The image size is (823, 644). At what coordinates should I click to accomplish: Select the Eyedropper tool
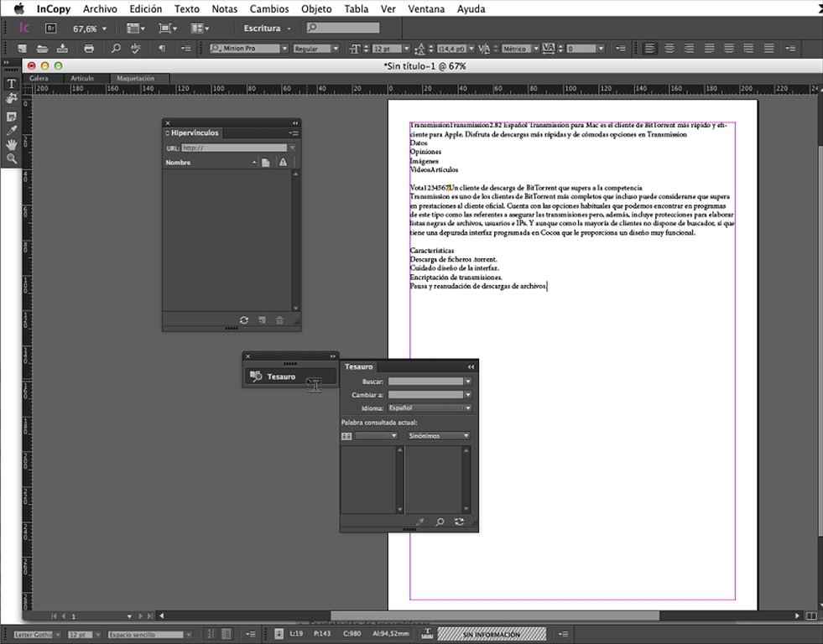[x=12, y=130]
